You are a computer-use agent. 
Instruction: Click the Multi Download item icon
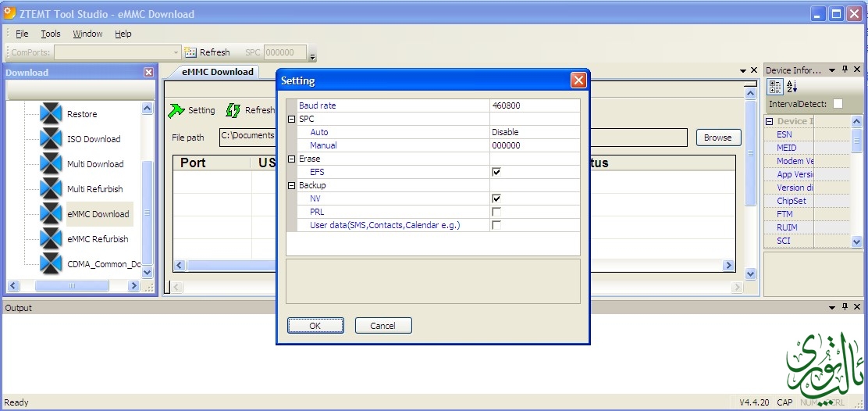click(x=51, y=164)
